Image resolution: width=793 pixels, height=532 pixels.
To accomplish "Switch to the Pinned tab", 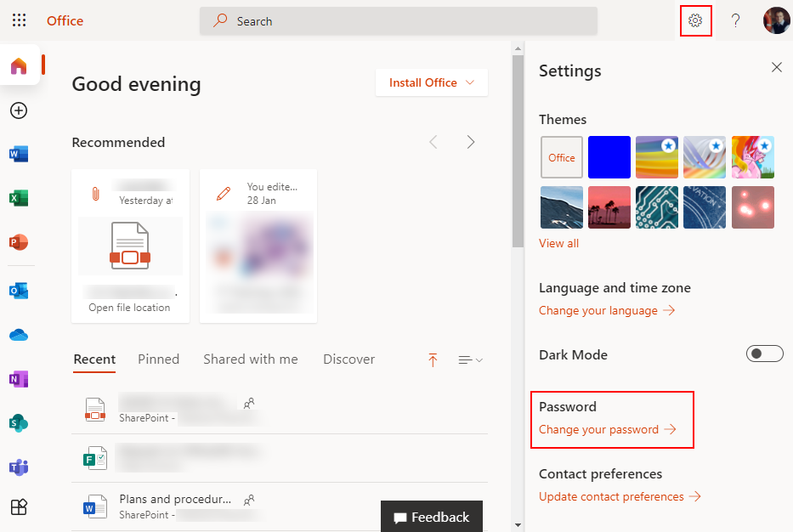I will pos(159,359).
